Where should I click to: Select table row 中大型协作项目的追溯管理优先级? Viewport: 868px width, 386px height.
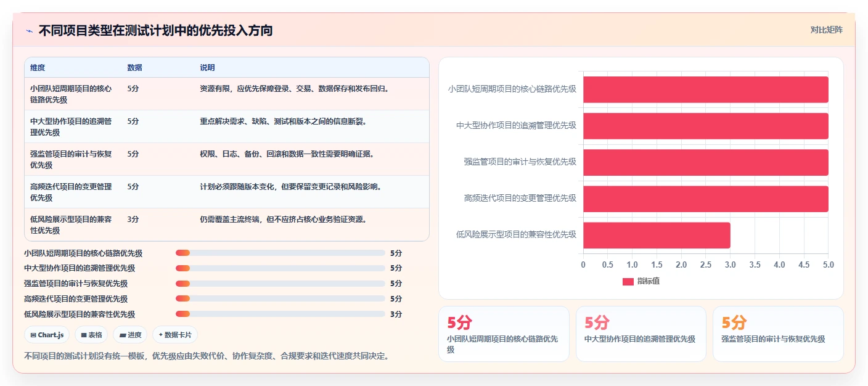pos(227,126)
